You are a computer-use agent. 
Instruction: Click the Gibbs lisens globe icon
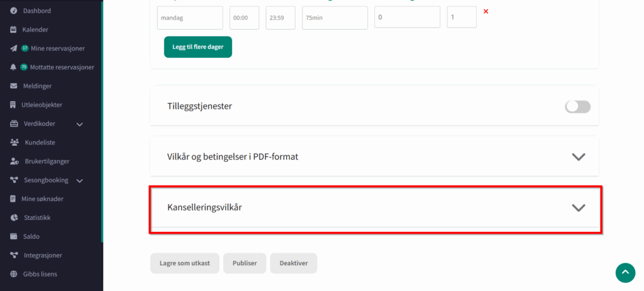pyautogui.click(x=14, y=274)
